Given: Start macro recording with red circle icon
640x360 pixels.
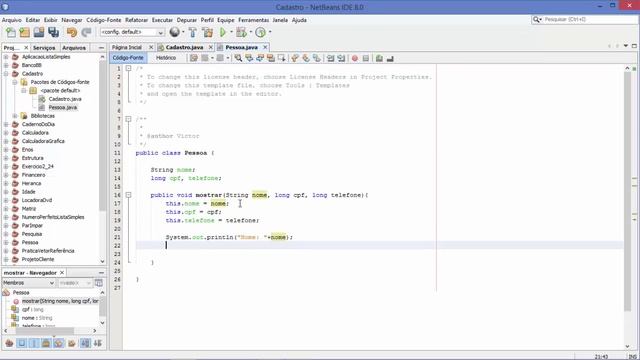Looking at the screenshot, I should [x=355, y=58].
